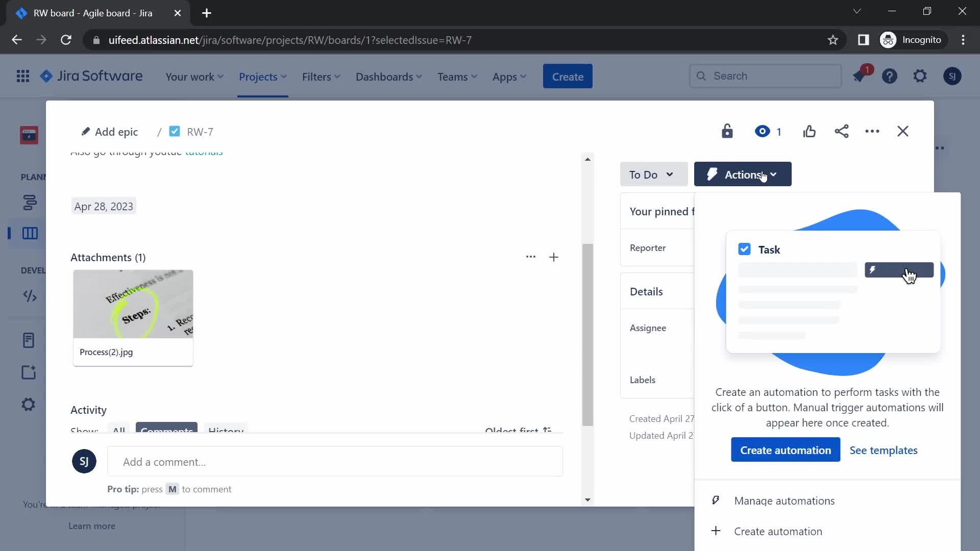Screen dimensions: 980x551
Task: Open project pages icon in sidebar
Action: pos(29,340)
